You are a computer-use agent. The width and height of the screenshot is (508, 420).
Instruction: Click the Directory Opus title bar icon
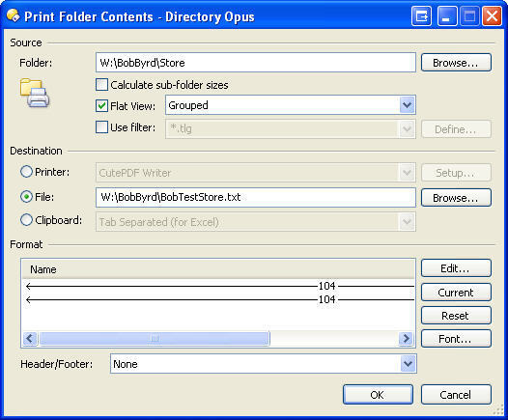point(13,15)
